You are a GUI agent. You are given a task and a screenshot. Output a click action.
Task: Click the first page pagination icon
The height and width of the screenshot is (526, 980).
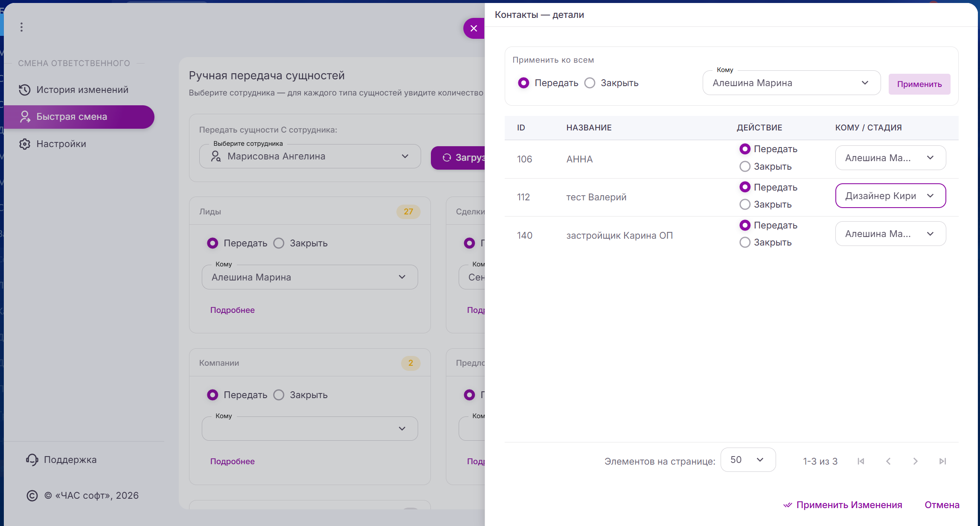(861, 461)
